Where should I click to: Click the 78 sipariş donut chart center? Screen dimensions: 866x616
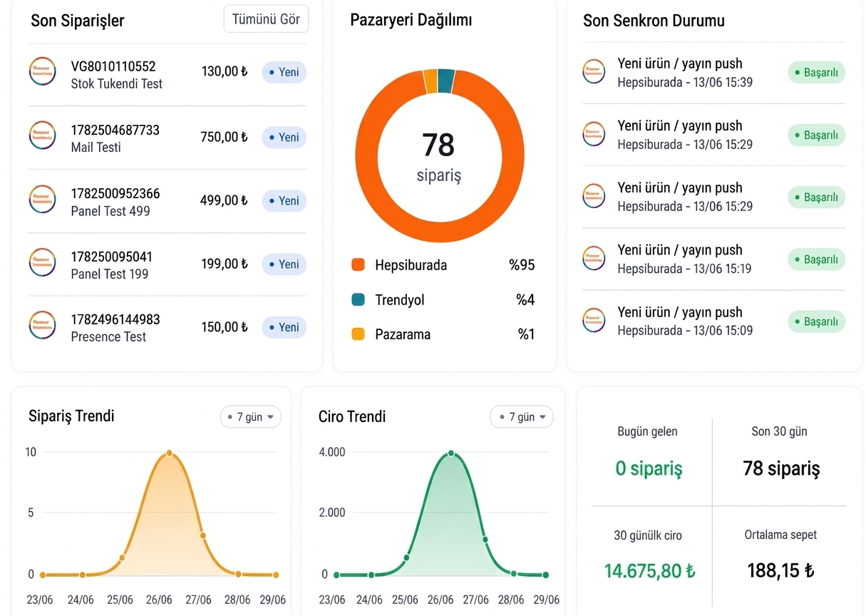[x=439, y=155]
